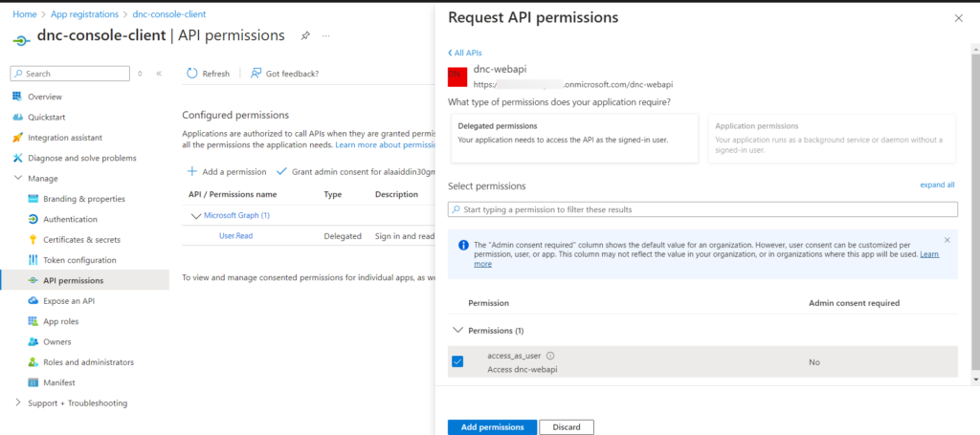Click the Admin consent required column header

pos(854,303)
